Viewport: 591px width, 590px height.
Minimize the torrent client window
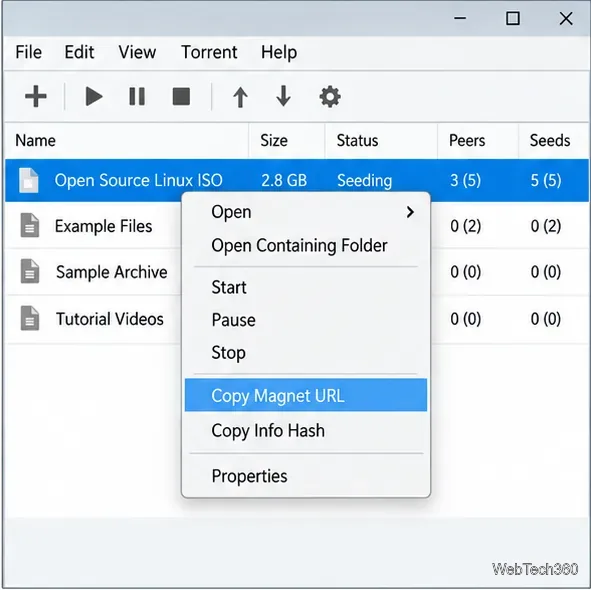[x=460, y=18]
